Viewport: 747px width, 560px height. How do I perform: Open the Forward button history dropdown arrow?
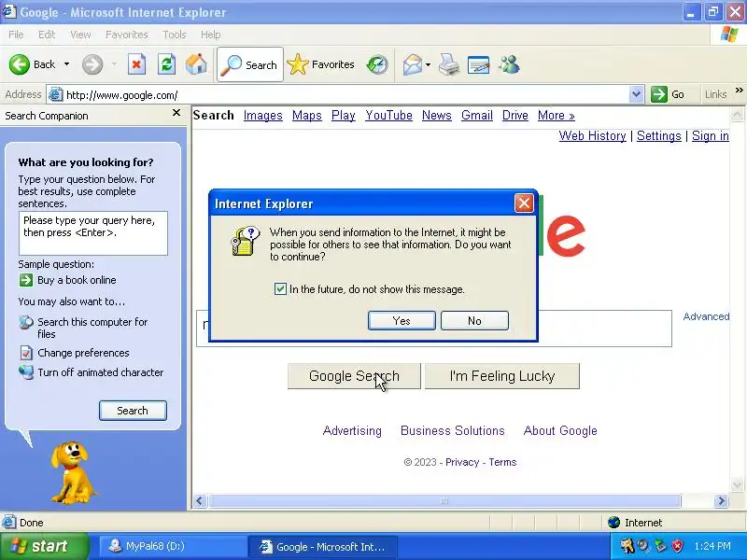(x=114, y=64)
